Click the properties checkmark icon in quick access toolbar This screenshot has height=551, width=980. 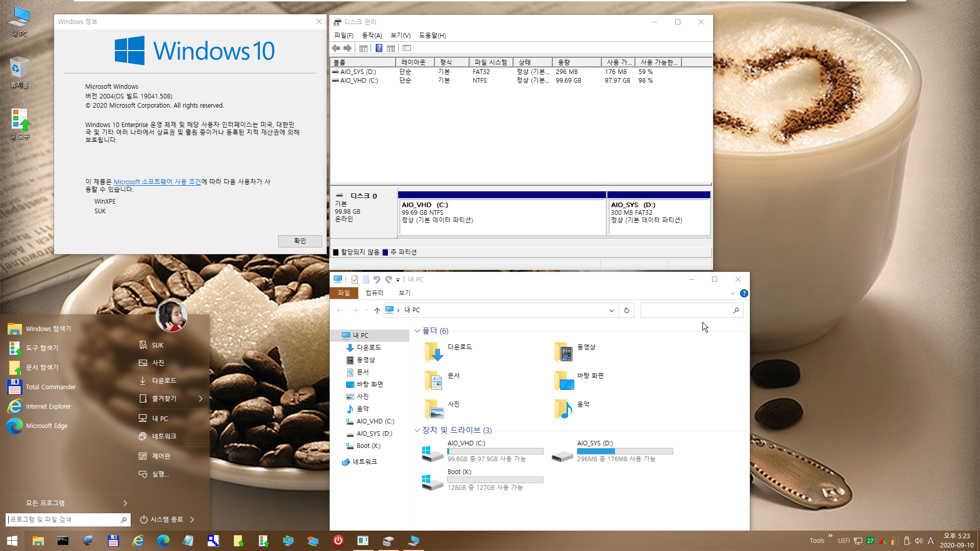(355, 280)
